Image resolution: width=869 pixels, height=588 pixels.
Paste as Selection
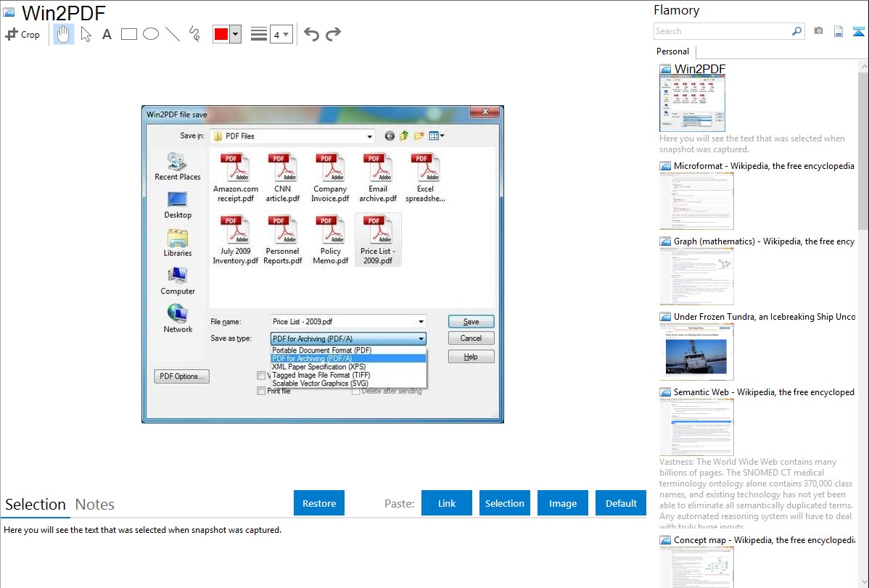[x=504, y=503]
